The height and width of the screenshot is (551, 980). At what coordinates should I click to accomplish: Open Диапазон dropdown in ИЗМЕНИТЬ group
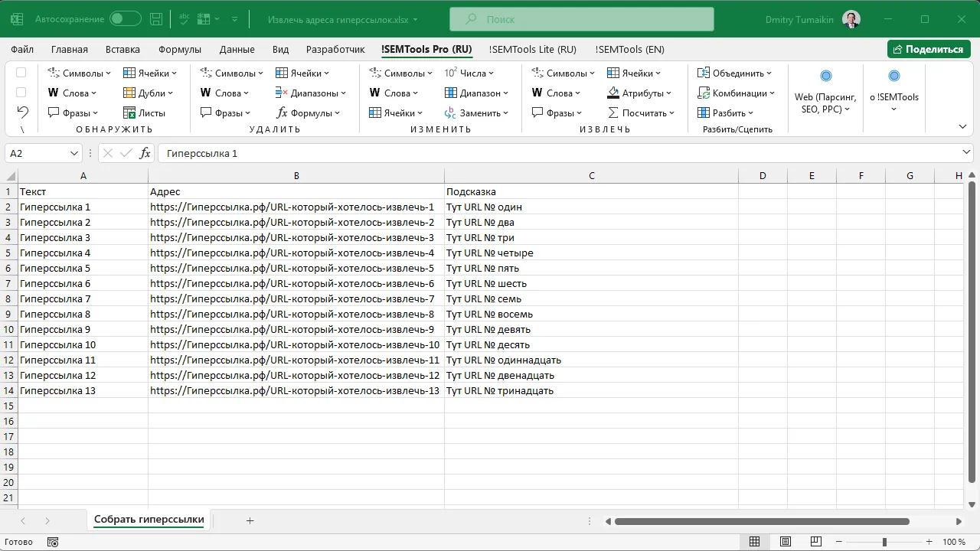pyautogui.click(x=476, y=93)
